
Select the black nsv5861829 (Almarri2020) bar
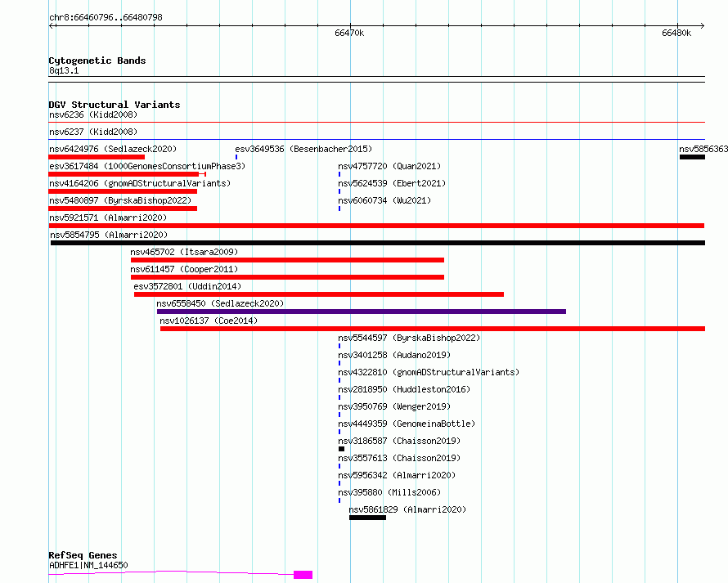point(368,518)
